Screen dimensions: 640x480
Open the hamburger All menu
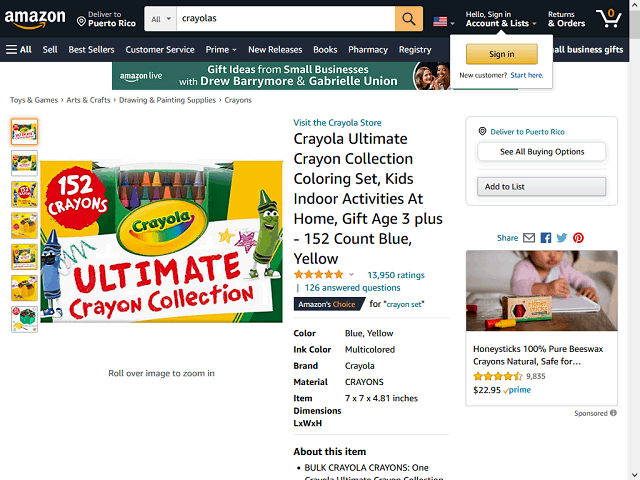tap(18, 50)
